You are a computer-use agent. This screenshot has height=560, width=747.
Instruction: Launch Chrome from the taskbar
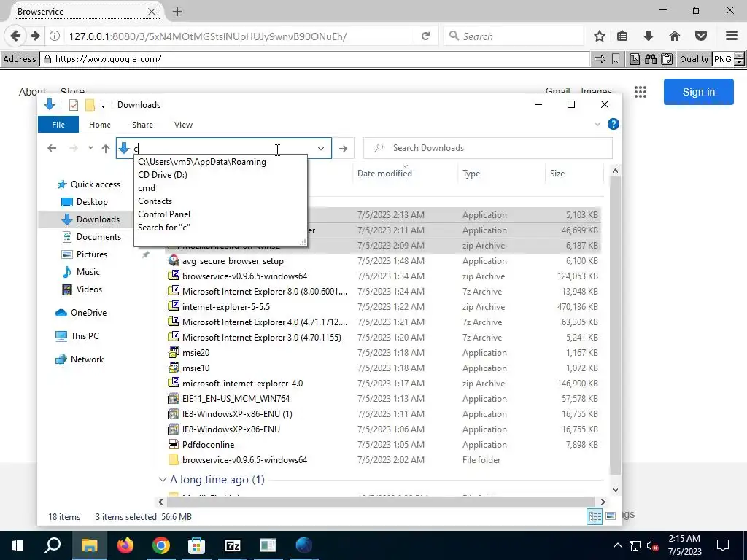coord(161,545)
